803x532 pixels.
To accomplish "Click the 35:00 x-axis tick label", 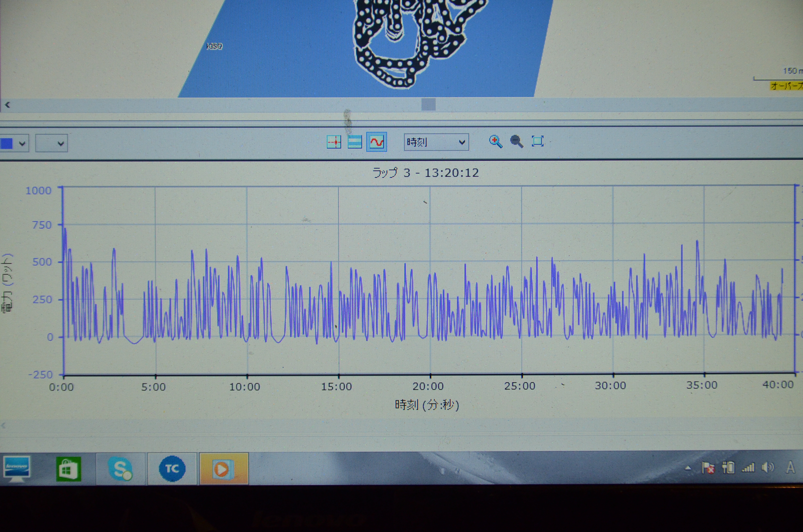I will pyautogui.click(x=702, y=385).
